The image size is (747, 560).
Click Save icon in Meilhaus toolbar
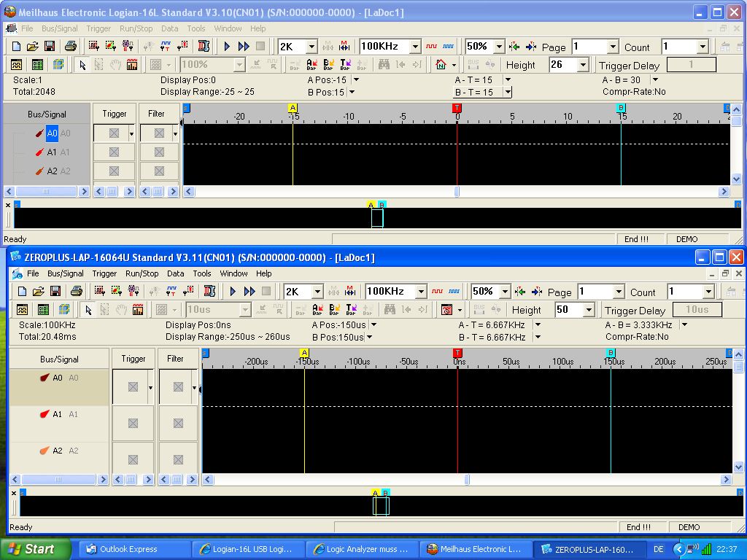(x=49, y=46)
